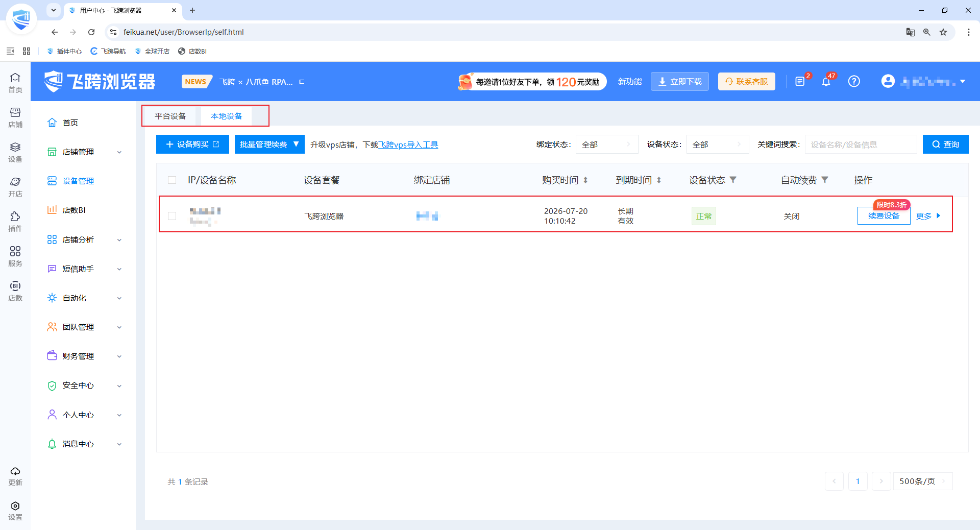Sort by 购买时间 column header

point(565,180)
